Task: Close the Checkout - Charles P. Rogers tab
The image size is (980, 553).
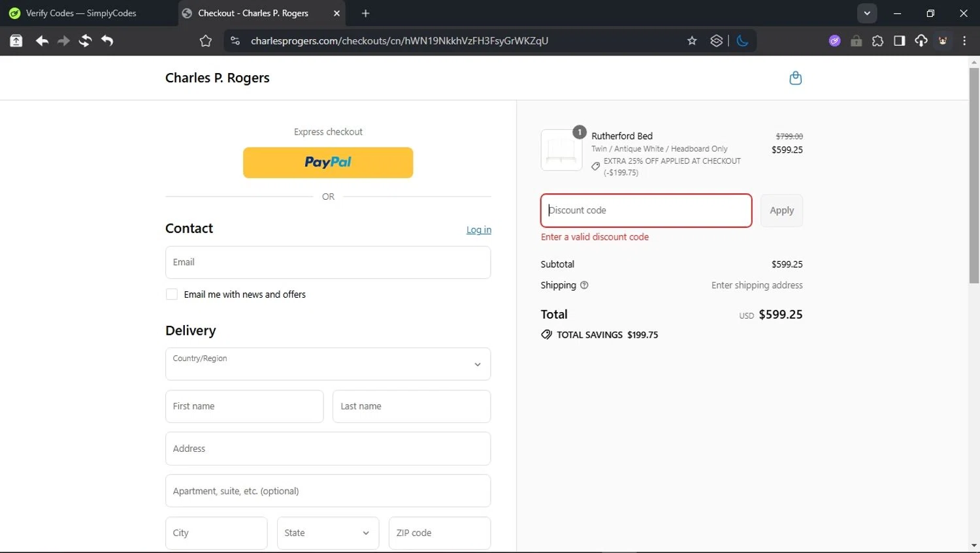Action: coord(336,13)
